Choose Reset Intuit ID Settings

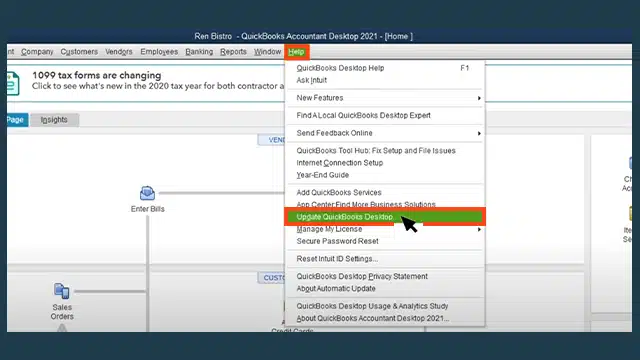[384, 259]
